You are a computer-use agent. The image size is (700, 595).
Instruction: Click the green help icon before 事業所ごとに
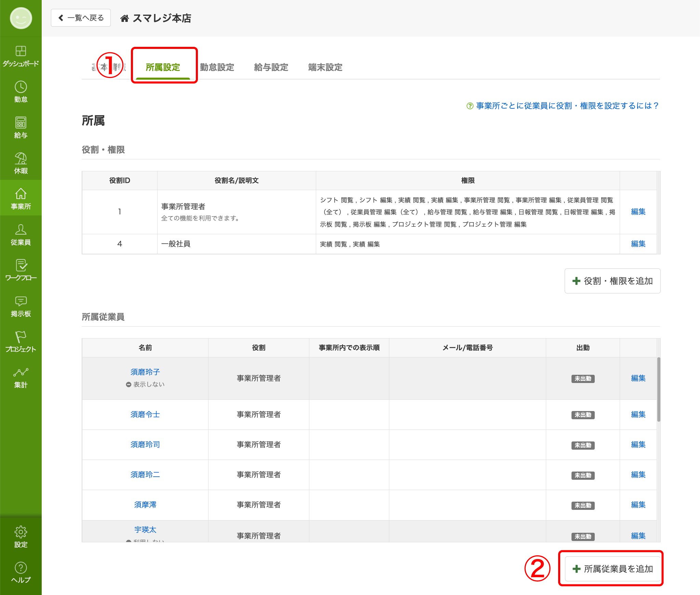(x=470, y=106)
